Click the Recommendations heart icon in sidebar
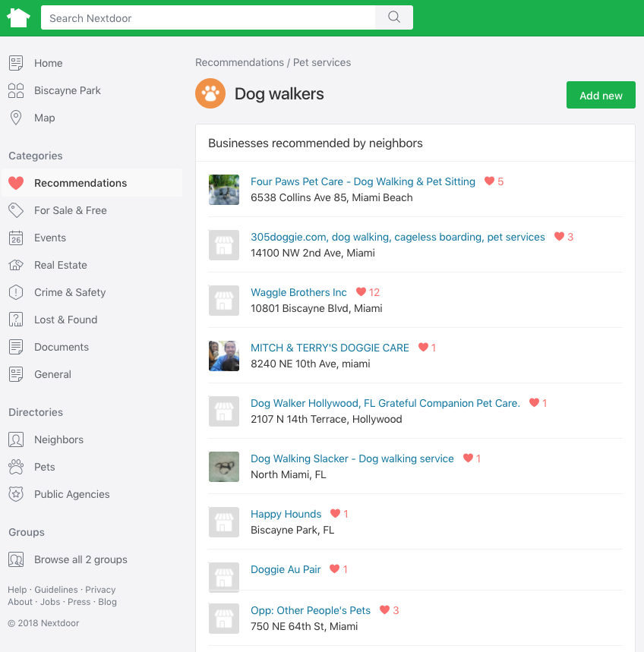 click(16, 183)
